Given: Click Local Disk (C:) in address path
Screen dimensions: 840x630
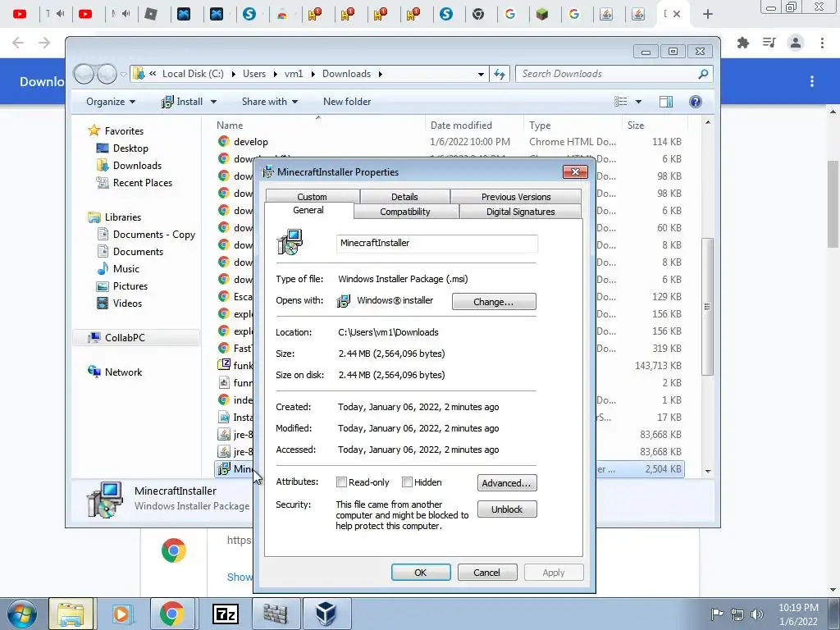Looking at the screenshot, I should [193, 74].
